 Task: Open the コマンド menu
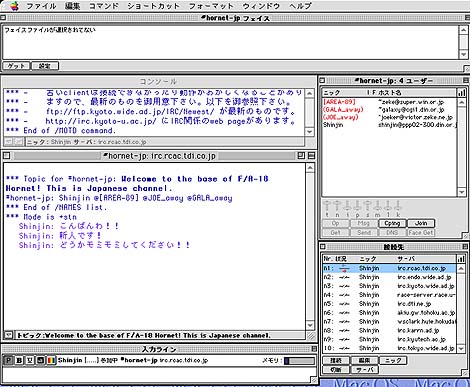pos(104,6)
